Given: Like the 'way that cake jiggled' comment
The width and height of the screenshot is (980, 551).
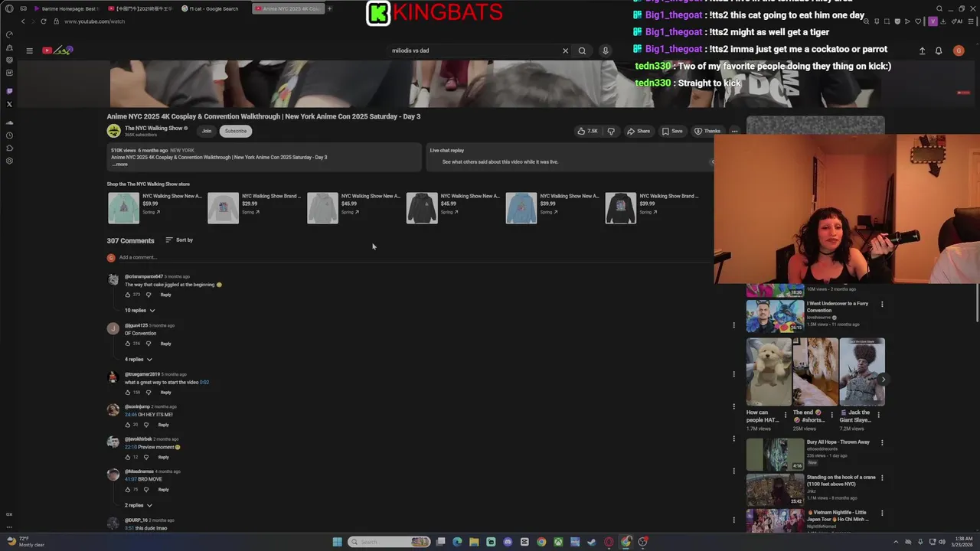Looking at the screenshot, I should tap(128, 295).
